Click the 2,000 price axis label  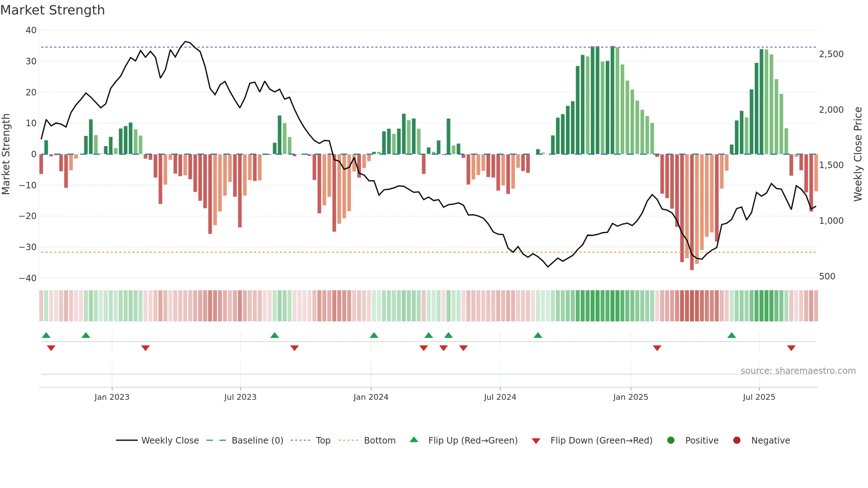pyautogui.click(x=831, y=110)
